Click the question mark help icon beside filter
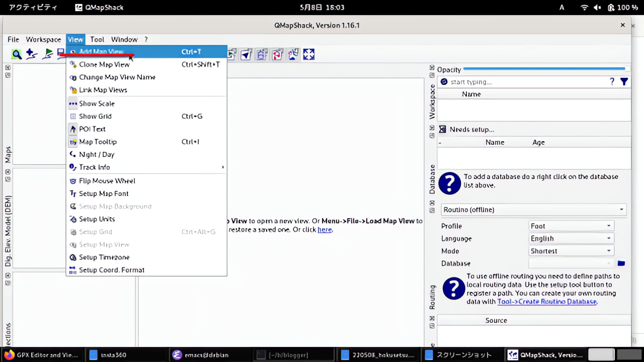Viewport: 644px width, 362px height. (612, 82)
